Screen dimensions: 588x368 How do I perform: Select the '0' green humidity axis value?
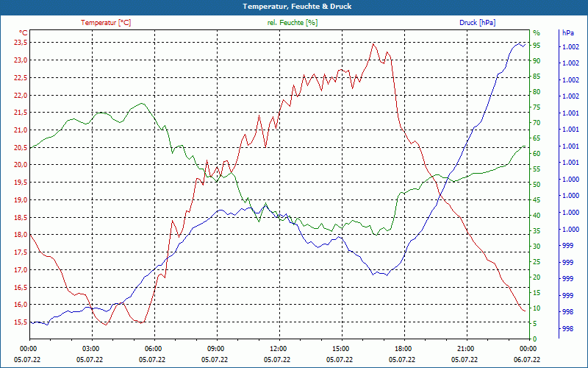click(x=534, y=339)
